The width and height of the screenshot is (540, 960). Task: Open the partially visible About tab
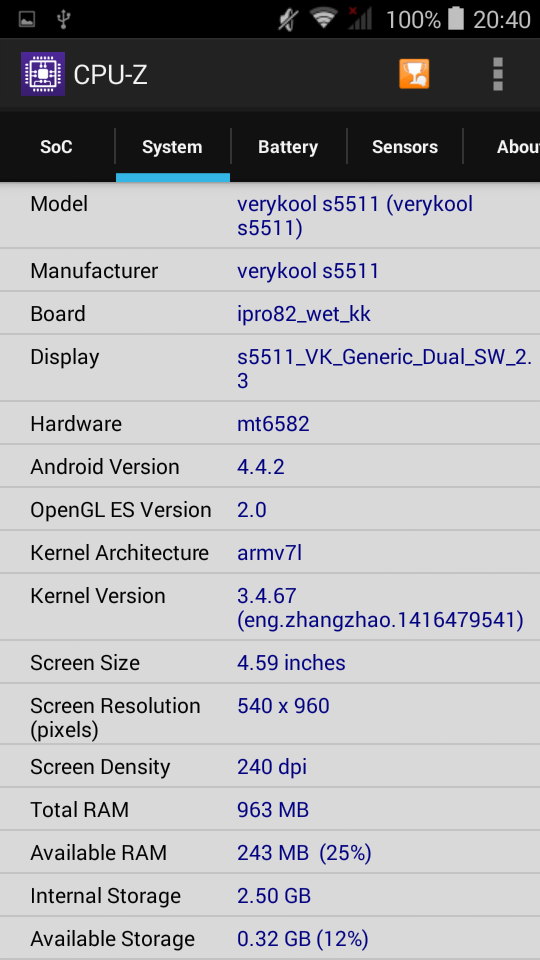pos(502,147)
